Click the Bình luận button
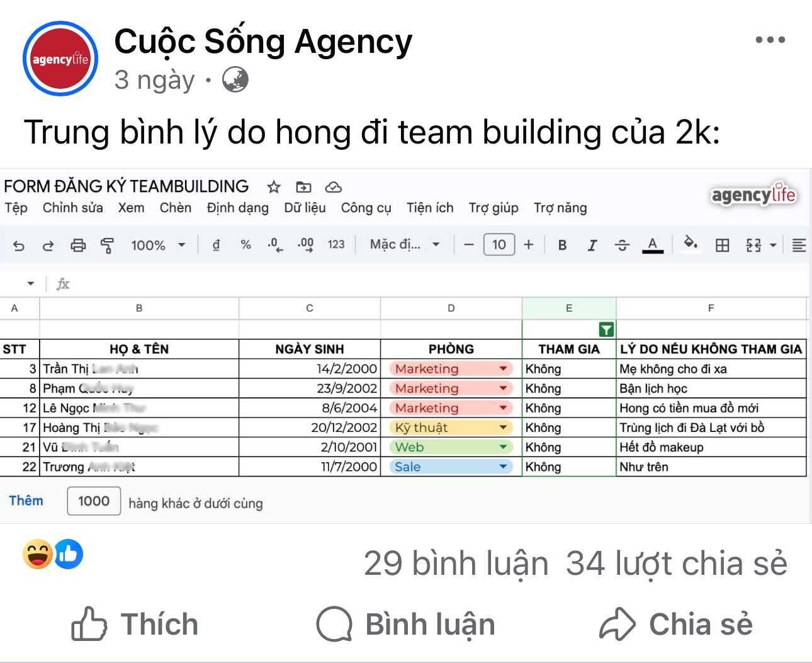This screenshot has width=812, height=663. click(x=406, y=624)
